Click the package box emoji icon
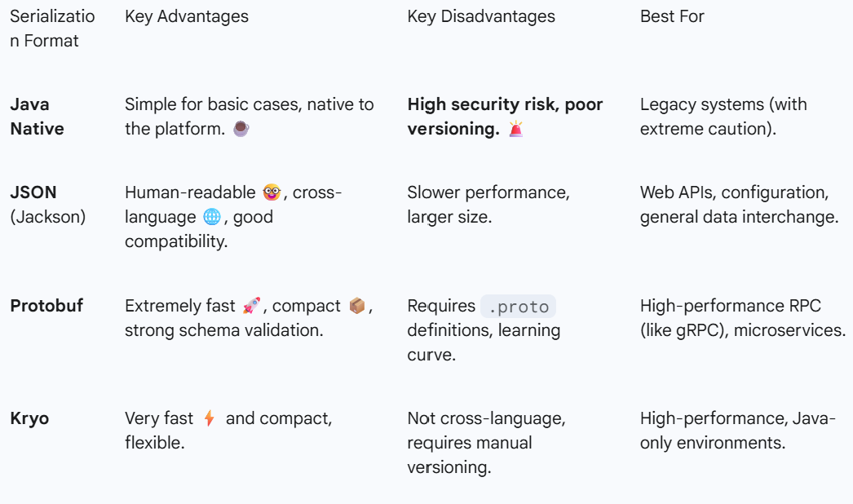Viewport: 853px width, 504px height. (x=356, y=306)
